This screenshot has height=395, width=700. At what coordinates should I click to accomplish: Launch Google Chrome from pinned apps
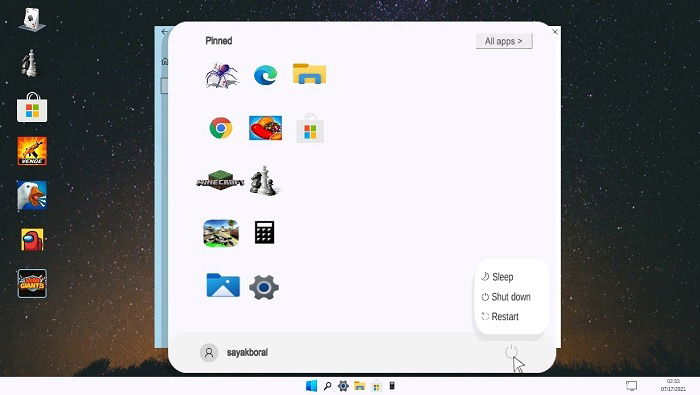pos(221,128)
